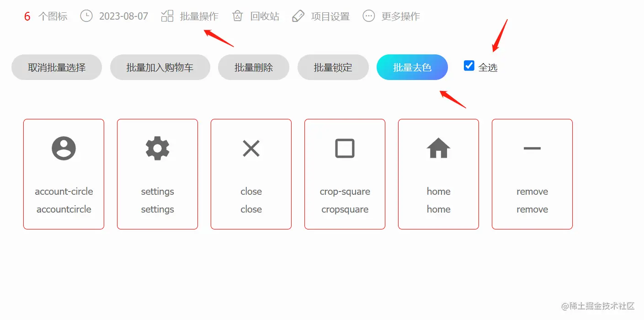
Task: Expand the 更多操作 menu
Action: pyautogui.click(x=401, y=16)
